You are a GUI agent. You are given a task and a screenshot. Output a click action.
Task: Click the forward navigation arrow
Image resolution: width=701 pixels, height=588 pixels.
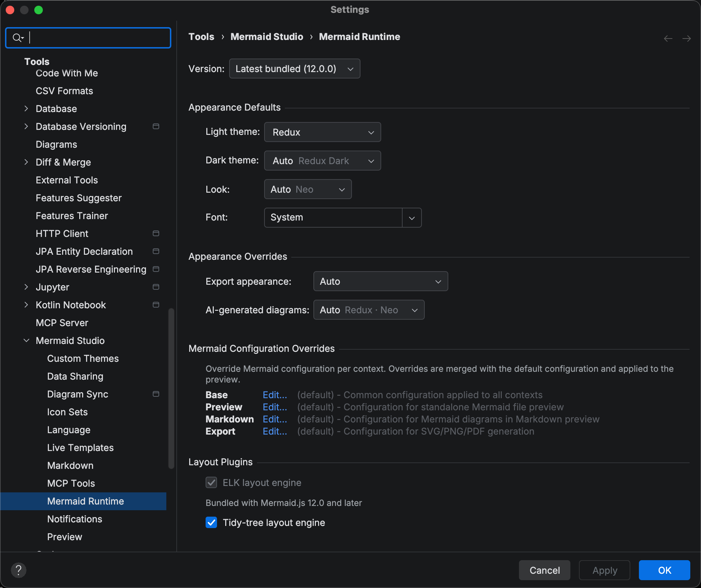(686, 38)
